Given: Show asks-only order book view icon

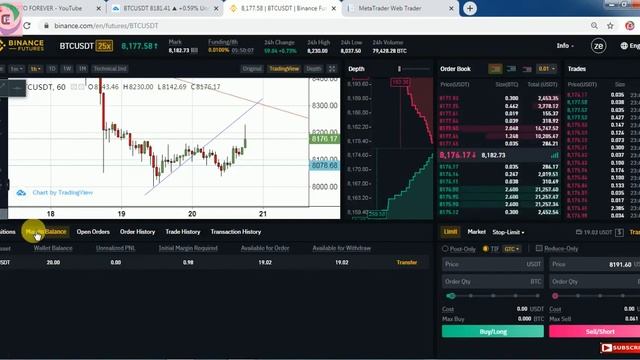Looking at the screenshot, I should 527,69.
